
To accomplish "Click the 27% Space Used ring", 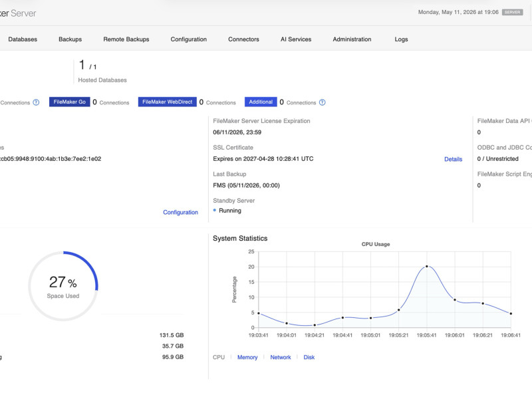I will click(63, 286).
